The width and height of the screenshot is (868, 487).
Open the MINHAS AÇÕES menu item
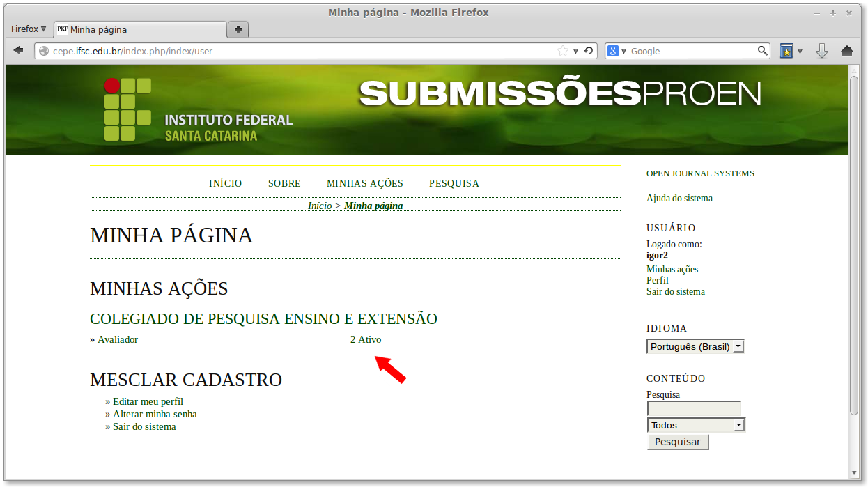[x=364, y=183]
